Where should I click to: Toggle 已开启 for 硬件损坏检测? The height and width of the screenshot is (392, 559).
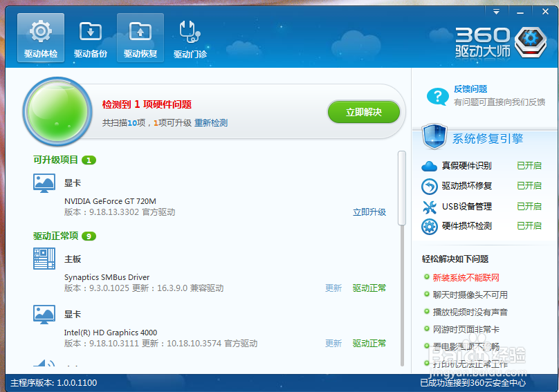529,225
